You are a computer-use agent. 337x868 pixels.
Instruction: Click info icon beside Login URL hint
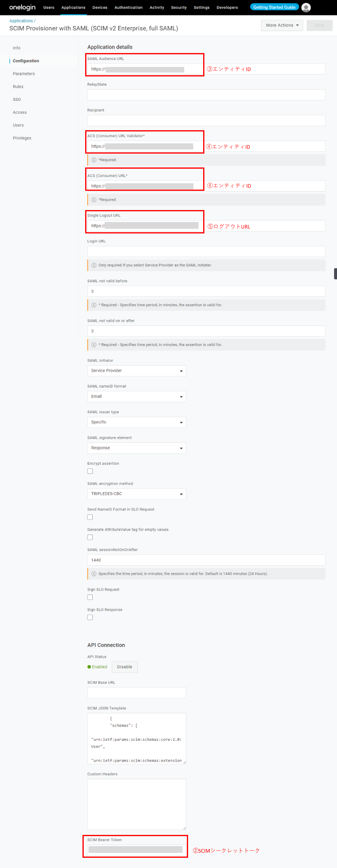coord(94,265)
